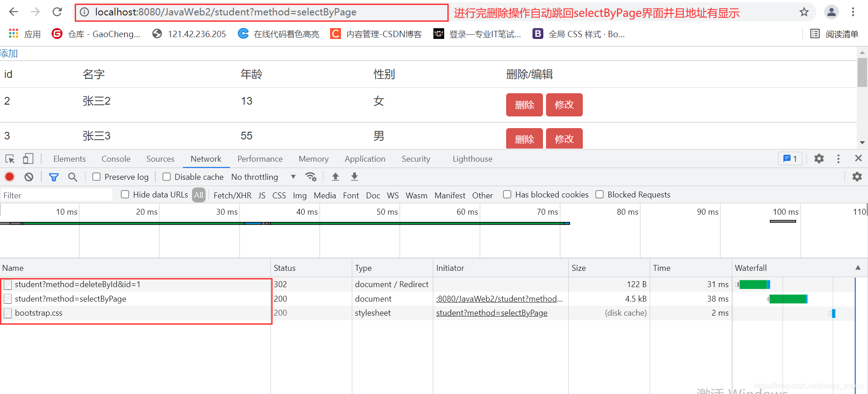
Task: Filter requests by Fetch/XHR
Action: (232, 195)
